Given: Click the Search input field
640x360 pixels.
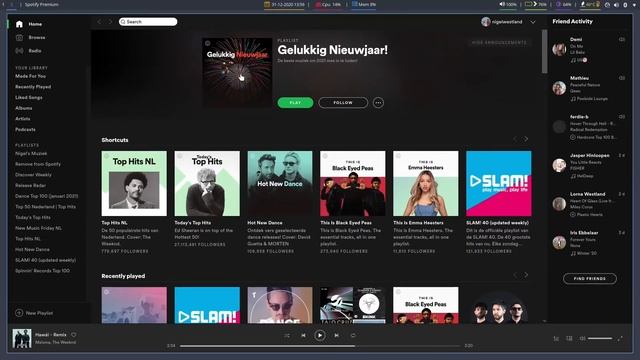Looking at the screenshot, I should [148, 22].
